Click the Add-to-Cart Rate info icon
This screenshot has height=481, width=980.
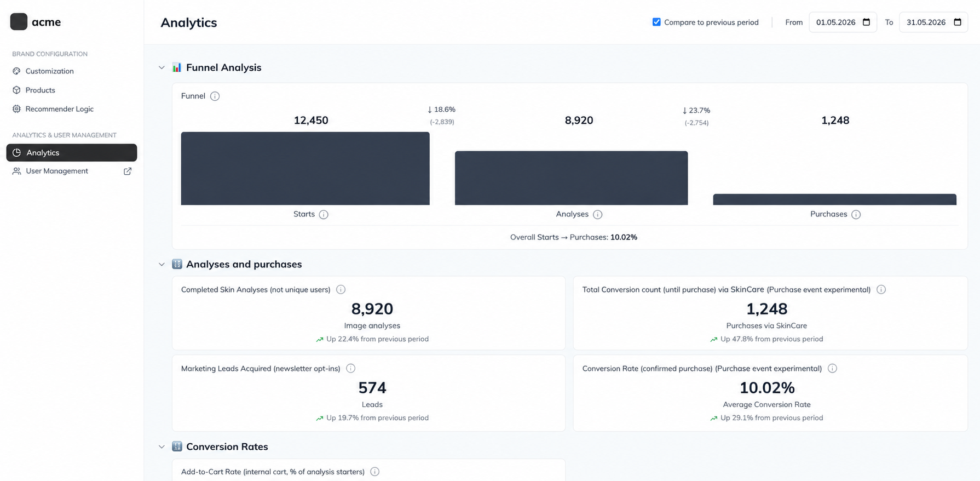(x=374, y=472)
